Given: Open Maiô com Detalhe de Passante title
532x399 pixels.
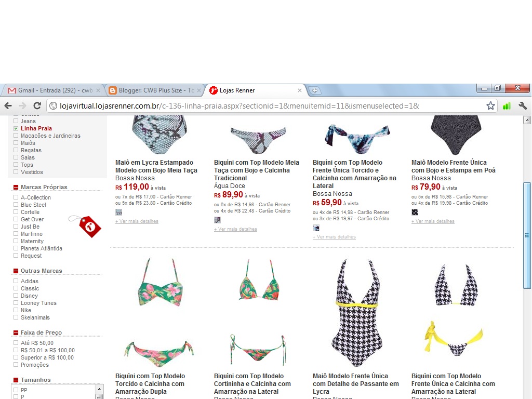Looking at the screenshot, I should click(355, 384).
